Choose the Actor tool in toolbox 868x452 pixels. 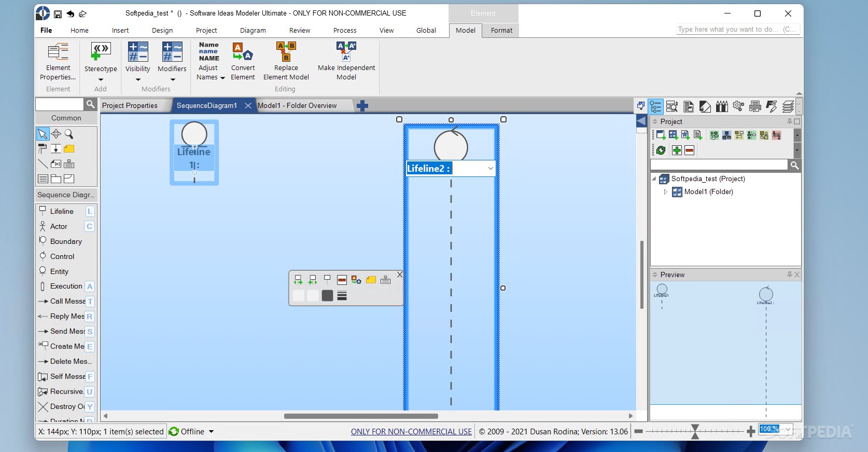[66, 226]
